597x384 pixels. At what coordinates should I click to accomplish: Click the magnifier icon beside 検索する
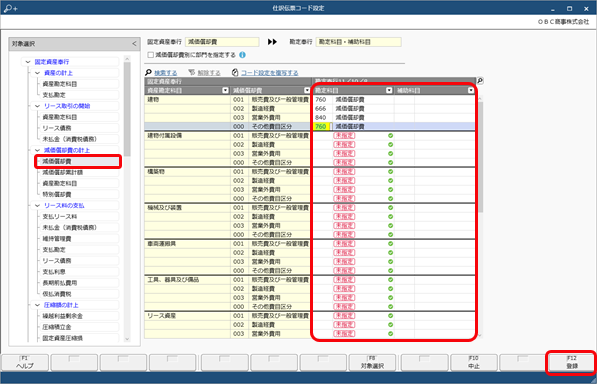148,72
